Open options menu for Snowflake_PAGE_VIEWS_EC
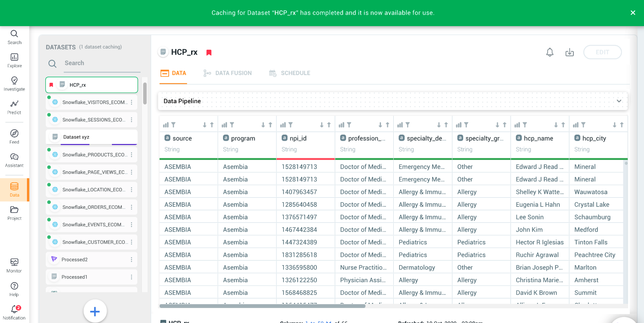The image size is (644, 323). (131, 173)
